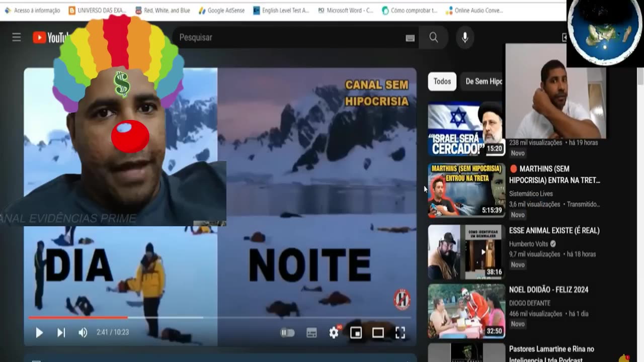Image resolution: width=644 pixels, height=362 pixels.
Task: Select the De Sem Hipocrisia filter chip
Action: (484, 81)
